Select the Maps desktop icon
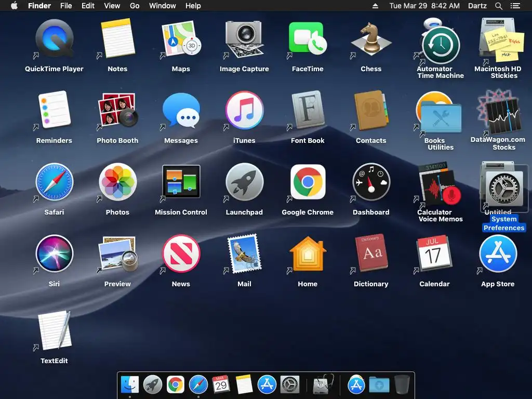The image size is (532, 399). pos(181,38)
